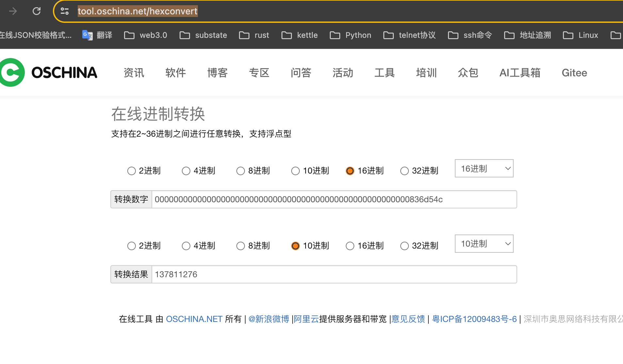This screenshot has width=623, height=364.
Task: Select source 4进制 radio button
Action: click(x=186, y=171)
